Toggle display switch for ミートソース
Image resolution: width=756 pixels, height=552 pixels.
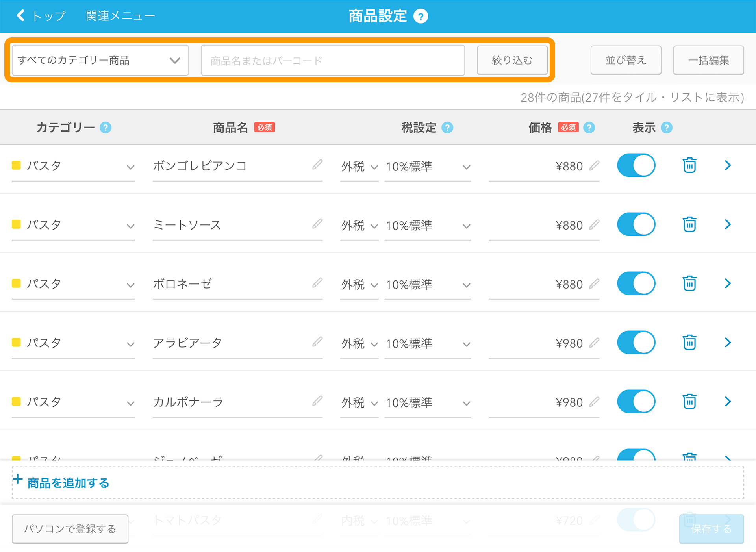tap(636, 224)
